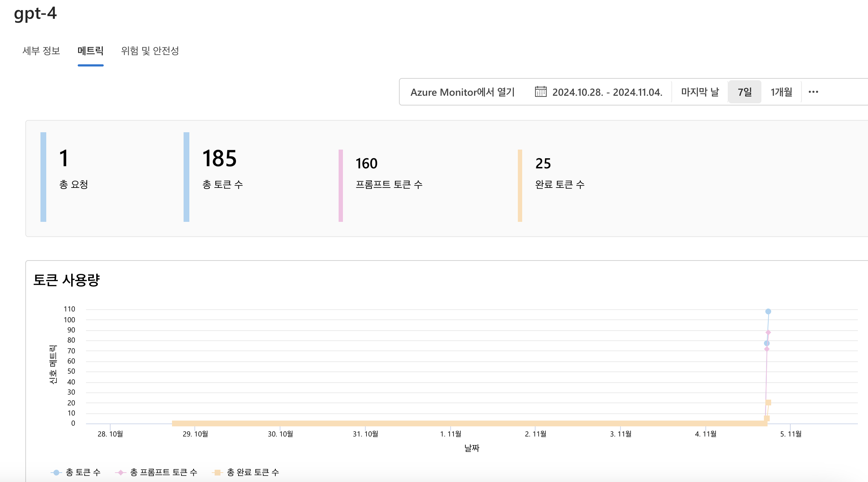
Task: Switch to the 세부 정보 tab
Action: click(x=41, y=51)
